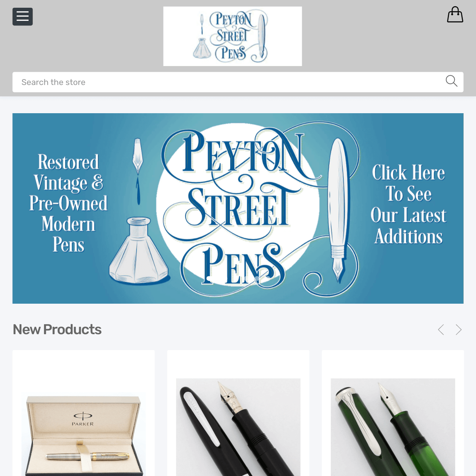Open the shopping bag cart

pyautogui.click(x=455, y=15)
